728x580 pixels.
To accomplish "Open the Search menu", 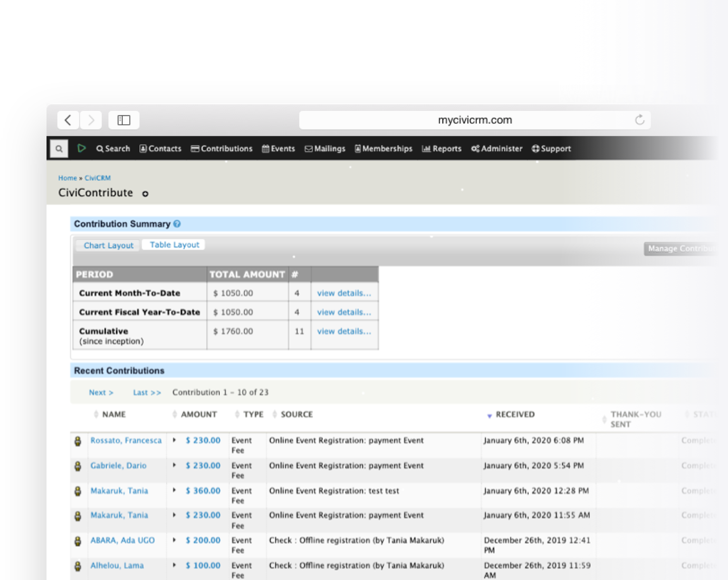I will pyautogui.click(x=113, y=149).
